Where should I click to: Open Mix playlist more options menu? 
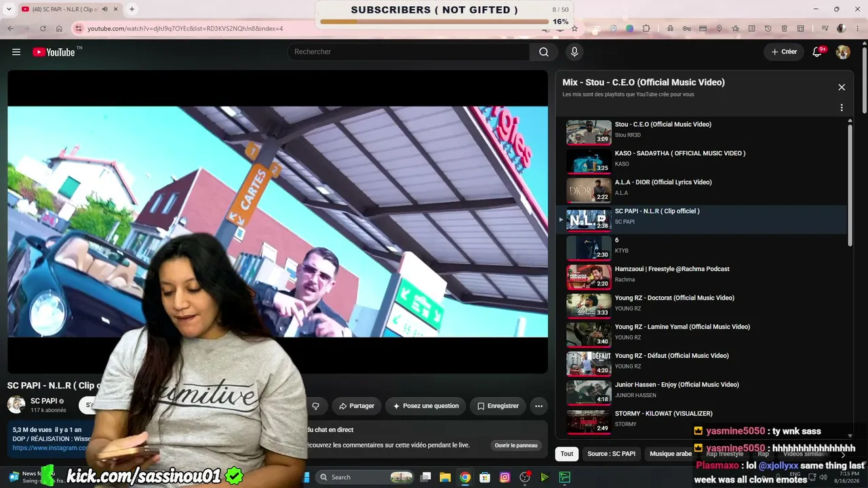point(842,108)
